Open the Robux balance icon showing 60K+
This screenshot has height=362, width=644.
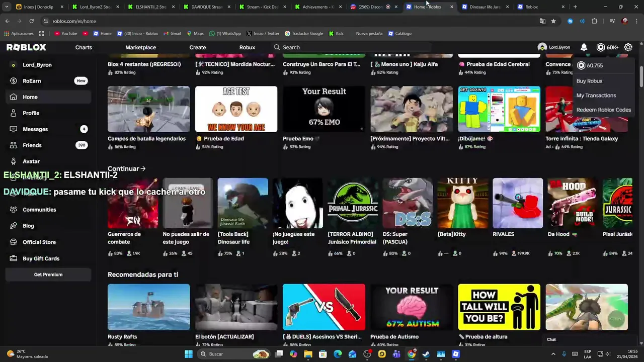pos(600,47)
